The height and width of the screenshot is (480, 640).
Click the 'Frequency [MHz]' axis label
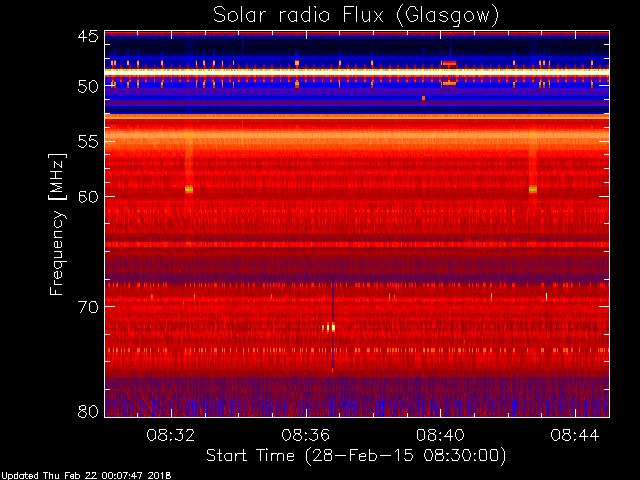pyautogui.click(x=57, y=224)
